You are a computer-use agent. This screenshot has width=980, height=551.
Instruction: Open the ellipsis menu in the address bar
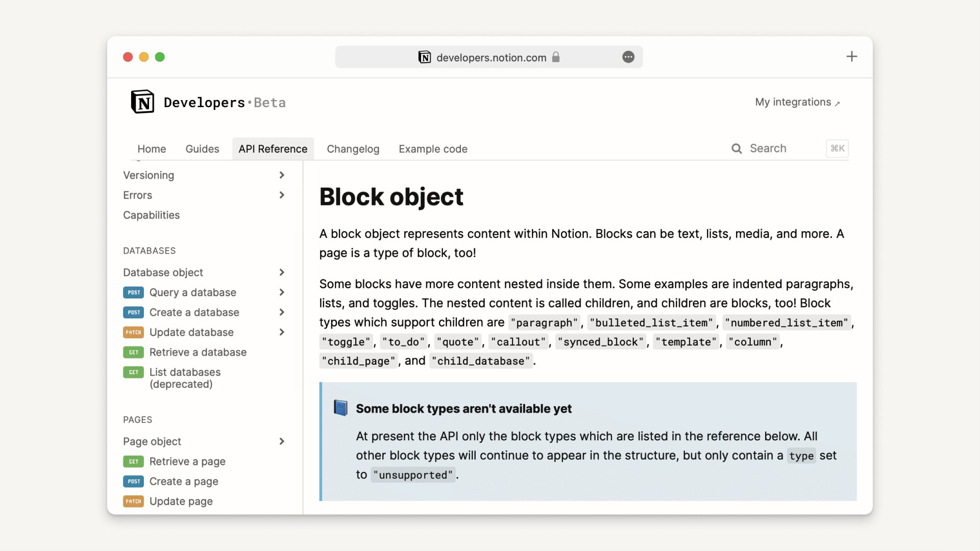point(628,57)
